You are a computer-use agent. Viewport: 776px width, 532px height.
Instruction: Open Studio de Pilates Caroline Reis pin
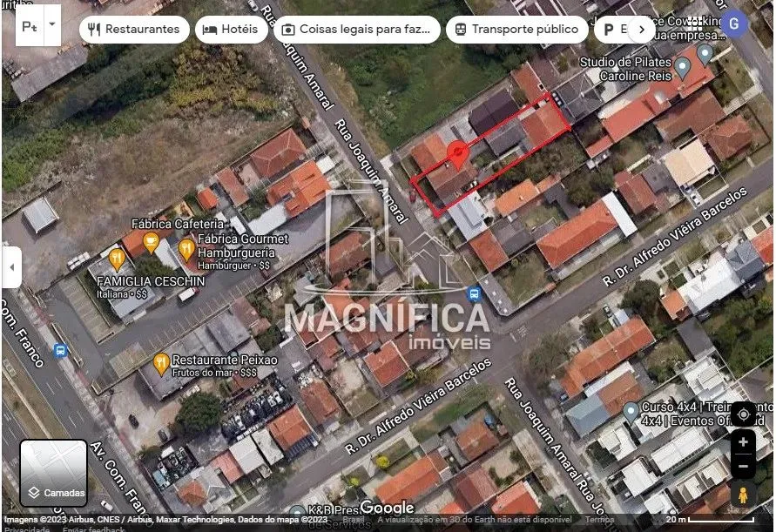(x=683, y=67)
